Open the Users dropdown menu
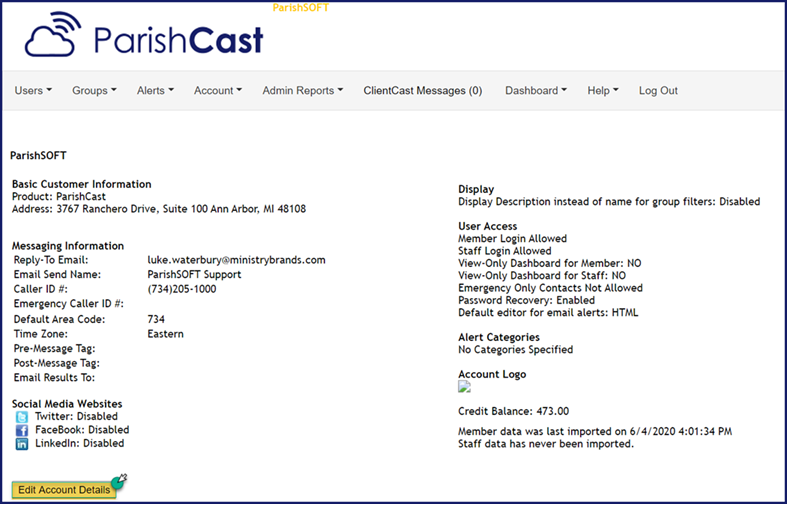Image resolution: width=787 pixels, height=505 pixels. pyautogui.click(x=33, y=90)
